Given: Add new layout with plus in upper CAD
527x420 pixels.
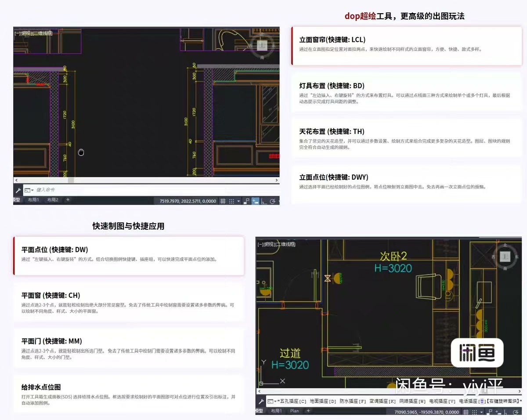Looking at the screenshot, I should click(68, 200).
